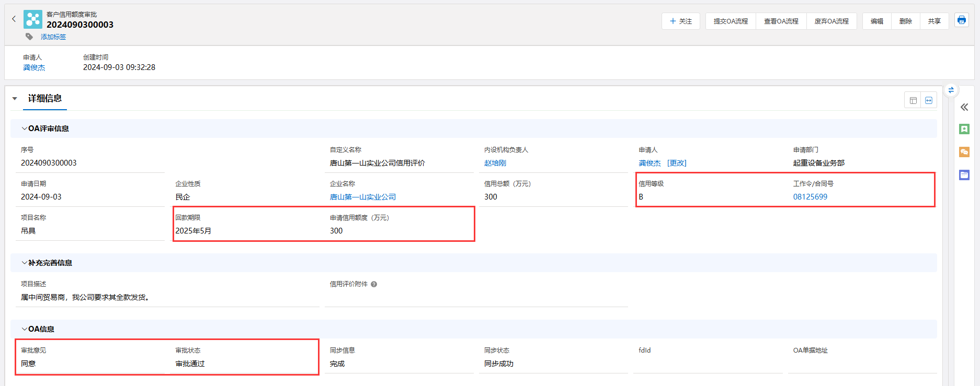Screen dimensions: 980x386
Task: Toggle the full-width view button
Action: (x=929, y=100)
